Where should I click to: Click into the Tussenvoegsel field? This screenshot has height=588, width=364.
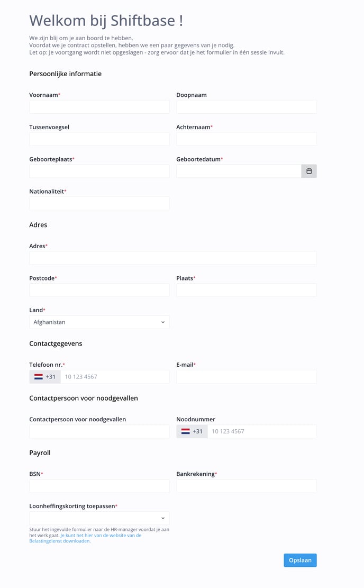(x=99, y=139)
